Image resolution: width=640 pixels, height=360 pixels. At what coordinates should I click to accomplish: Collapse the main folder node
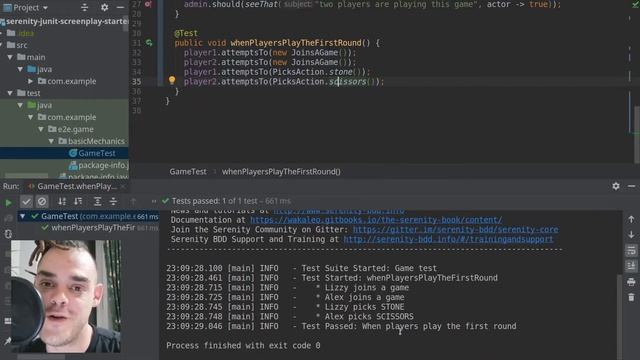[10, 57]
